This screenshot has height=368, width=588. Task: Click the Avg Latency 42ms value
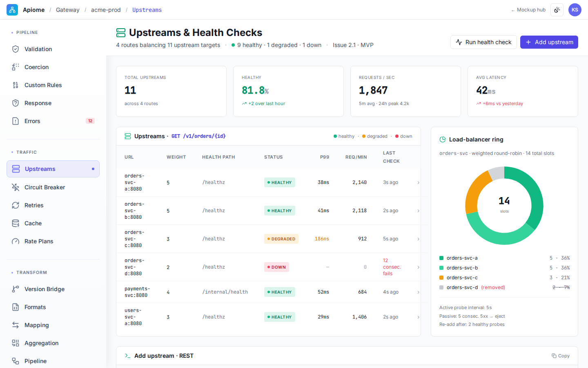(x=486, y=90)
